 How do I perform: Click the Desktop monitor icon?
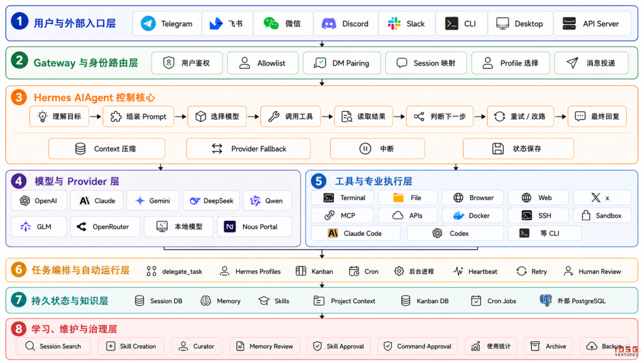[502, 23]
